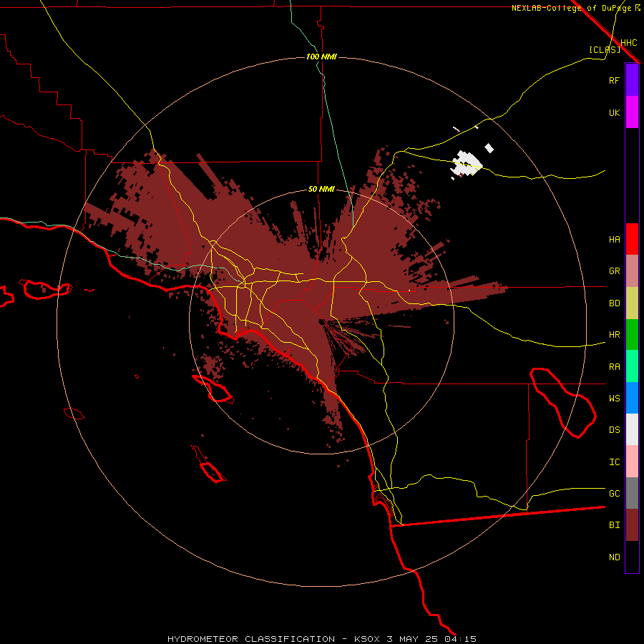Viewport: 644px width, 644px height.
Task: Select the pinkish GR legend swatch
Action: [x=632, y=270]
